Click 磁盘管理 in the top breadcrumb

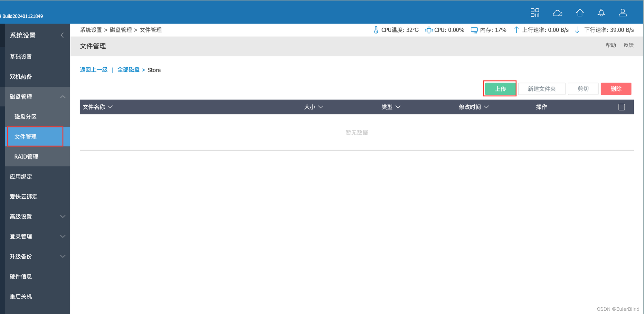click(121, 30)
